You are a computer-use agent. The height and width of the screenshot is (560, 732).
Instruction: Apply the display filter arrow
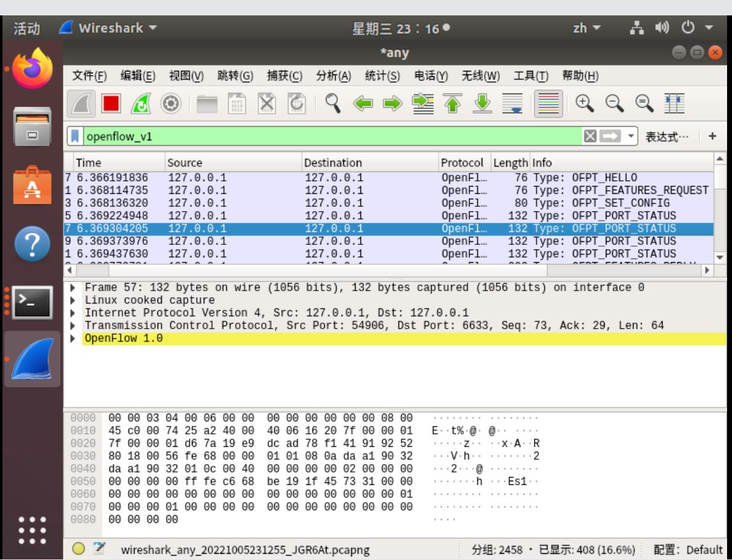coord(610,137)
